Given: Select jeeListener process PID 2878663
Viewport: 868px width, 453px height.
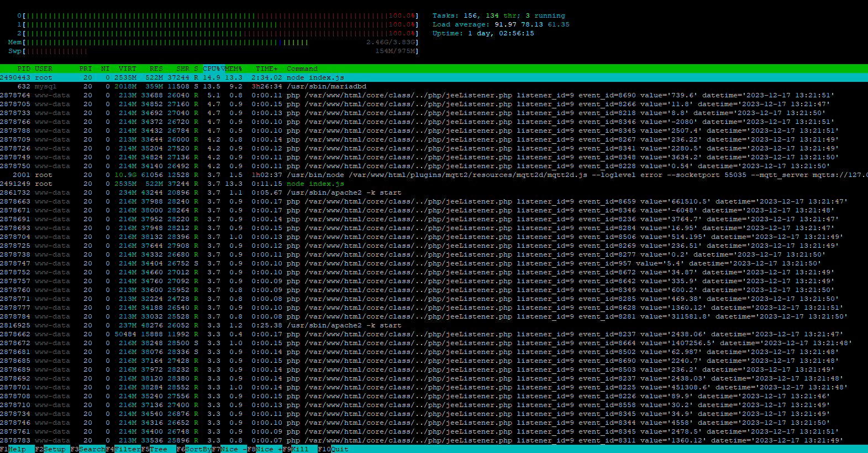Looking at the screenshot, I should coord(434,201).
